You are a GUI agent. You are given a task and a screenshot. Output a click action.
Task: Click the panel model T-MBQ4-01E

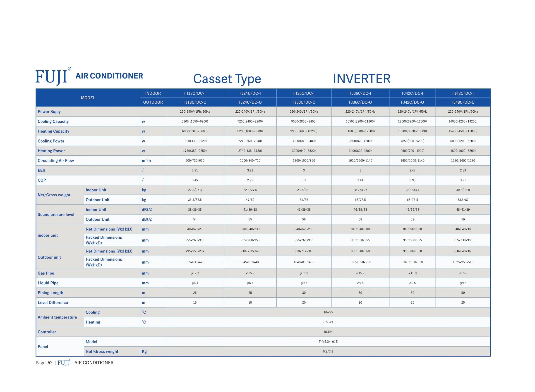pos(328,342)
